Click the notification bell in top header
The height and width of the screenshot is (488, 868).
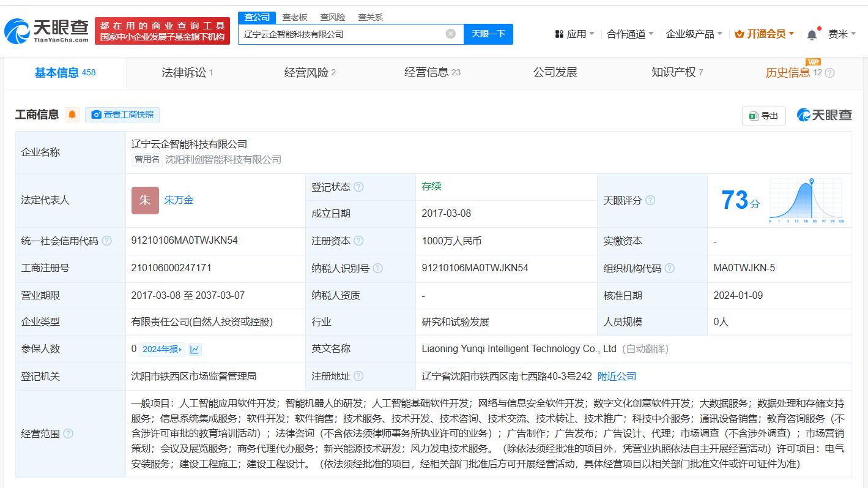(x=812, y=34)
